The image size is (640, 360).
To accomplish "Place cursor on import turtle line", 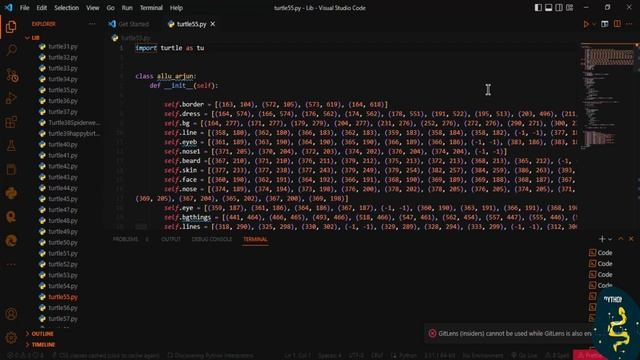I will 169,48.
